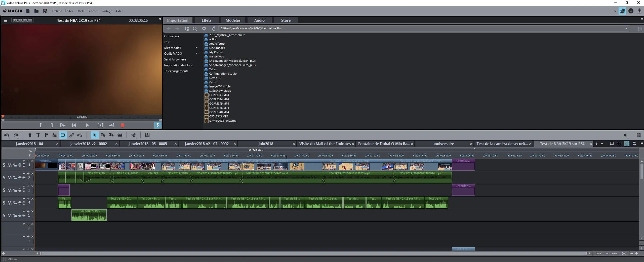This screenshot has width=644, height=262.
Task: Click the Title editor T icon
Action: point(38,135)
